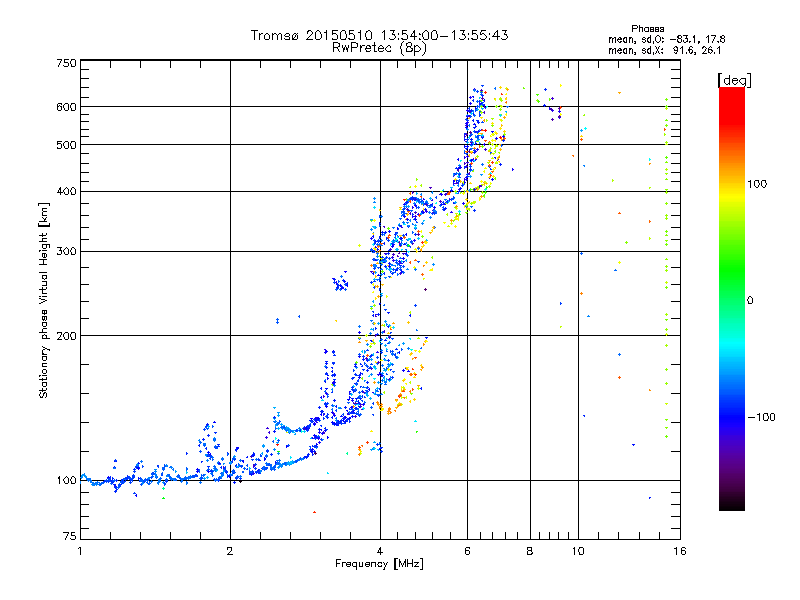Click the '[deg]' colorbar unit label
Image resolution: width=800 pixels, height=600 pixels.
coord(734,80)
